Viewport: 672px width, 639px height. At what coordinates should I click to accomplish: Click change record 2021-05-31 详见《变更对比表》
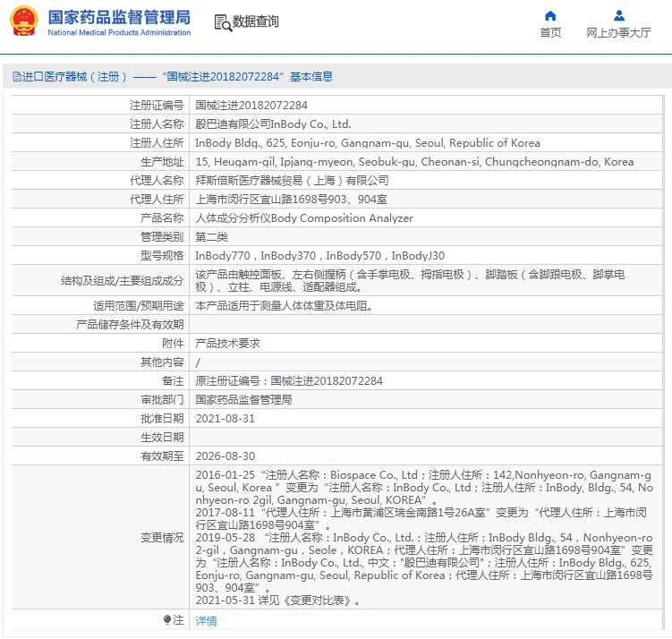click(x=277, y=601)
